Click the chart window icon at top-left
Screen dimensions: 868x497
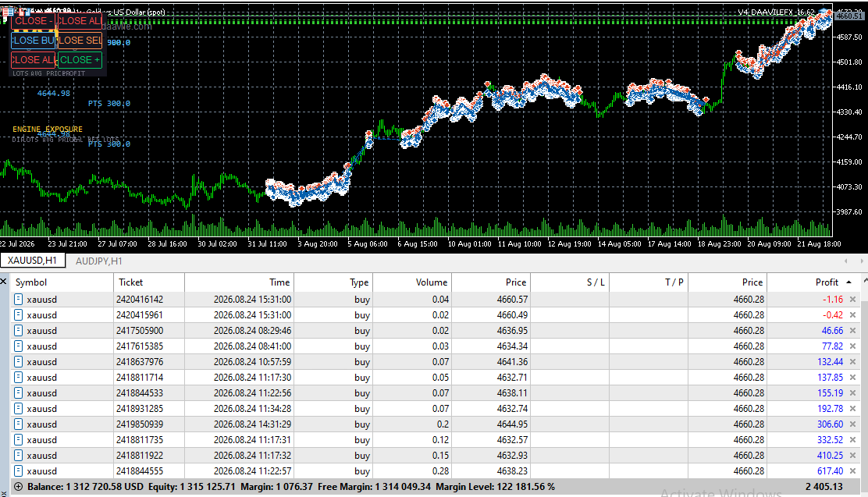coord(8,12)
